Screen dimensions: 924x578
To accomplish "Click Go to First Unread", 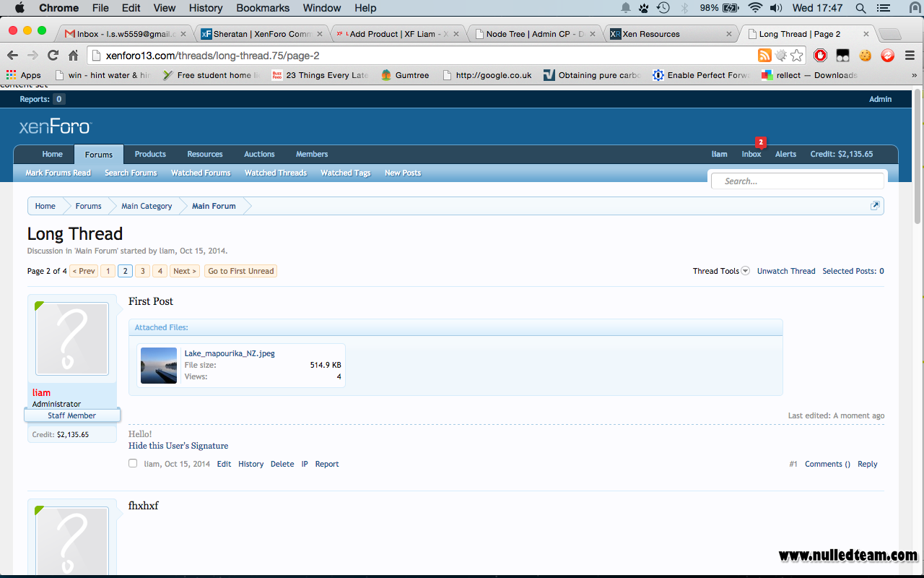I will point(241,271).
